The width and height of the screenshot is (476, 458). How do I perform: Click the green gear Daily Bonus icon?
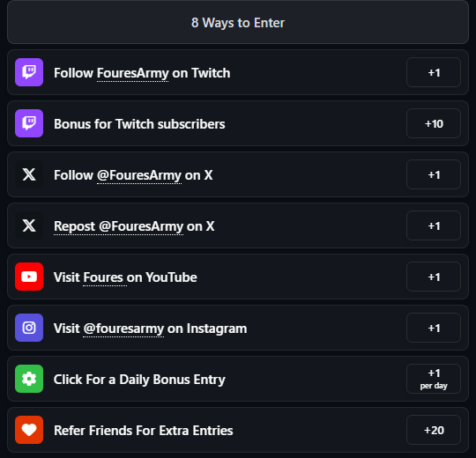coord(29,379)
